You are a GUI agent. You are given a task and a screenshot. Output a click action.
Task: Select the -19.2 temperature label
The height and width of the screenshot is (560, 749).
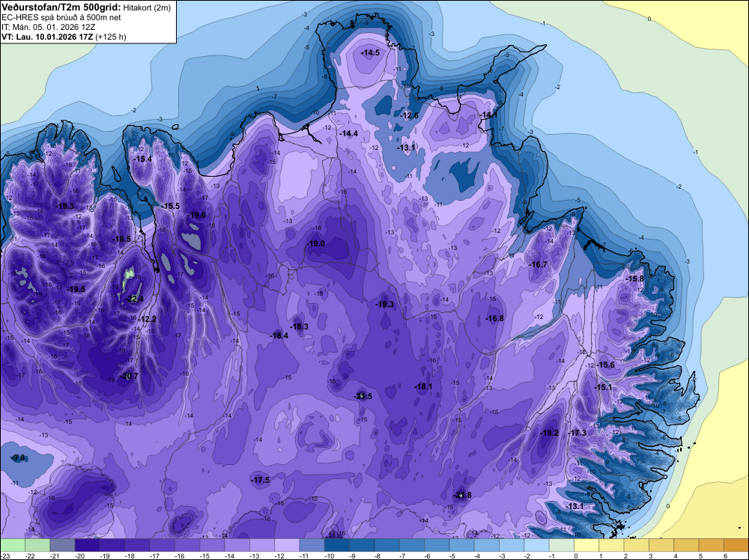point(549,433)
